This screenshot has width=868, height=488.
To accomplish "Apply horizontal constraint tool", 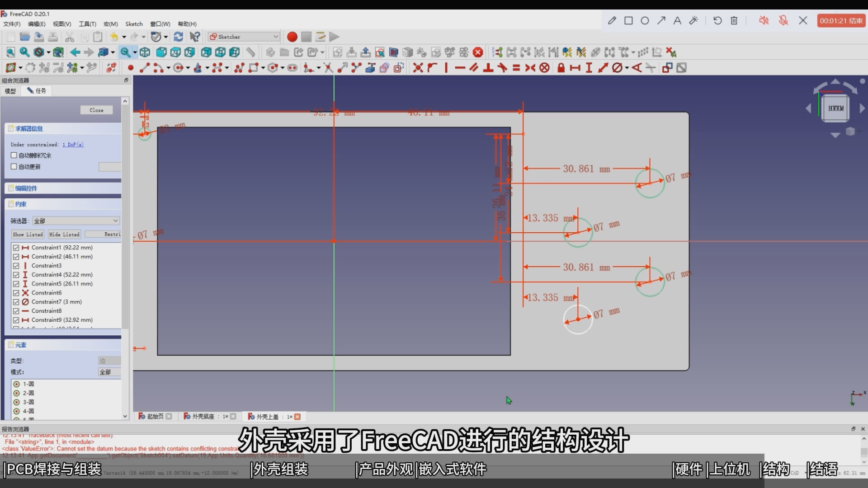I will coord(460,68).
